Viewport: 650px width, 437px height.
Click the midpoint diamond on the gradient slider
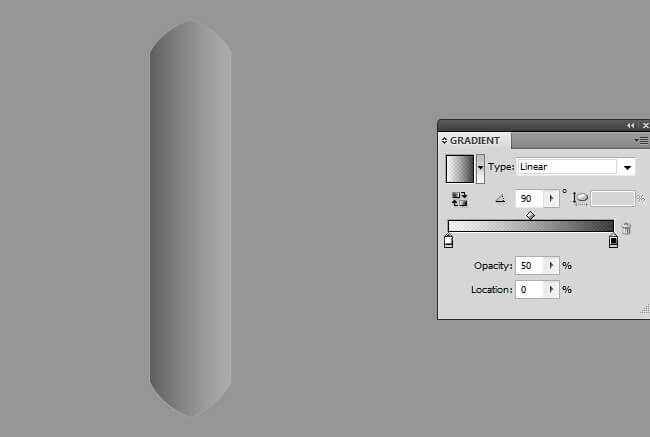pos(530,215)
